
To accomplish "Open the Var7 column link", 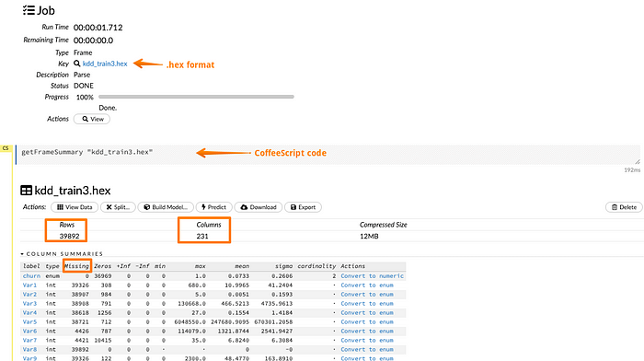I will pyautogui.click(x=29, y=340).
